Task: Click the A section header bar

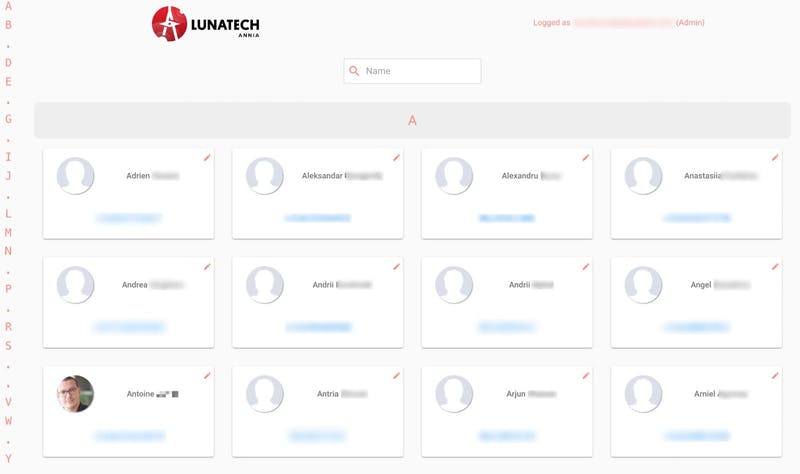Action: 412,120
